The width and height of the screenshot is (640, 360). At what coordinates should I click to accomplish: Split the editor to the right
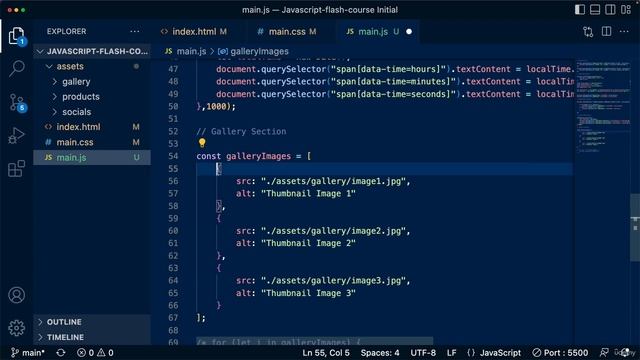[607, 31]
